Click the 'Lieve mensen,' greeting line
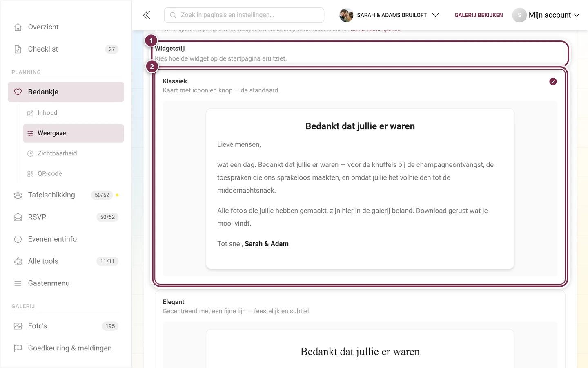The image size is (588, 368). [x=239, y=144]
